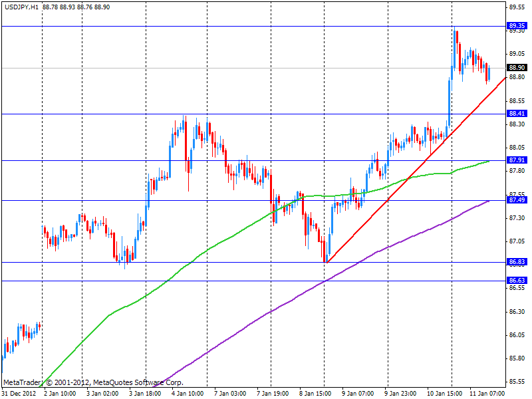The height and width of the screenshot is (399, 532).
Task: Click the 2 Jan 10:00 time label
Action: coord(60,394)
